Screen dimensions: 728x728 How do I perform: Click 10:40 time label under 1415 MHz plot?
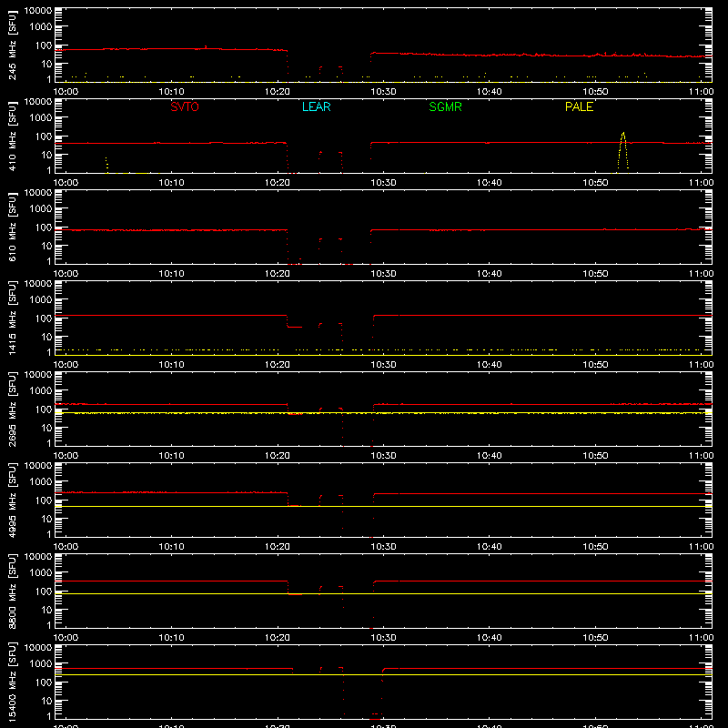click(x=489, y=365)
